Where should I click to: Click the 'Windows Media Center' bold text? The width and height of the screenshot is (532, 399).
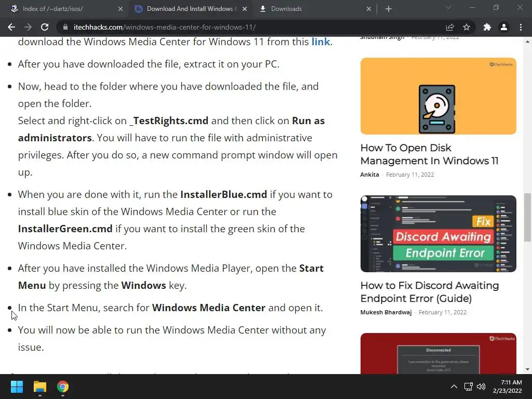coord(209,308)
